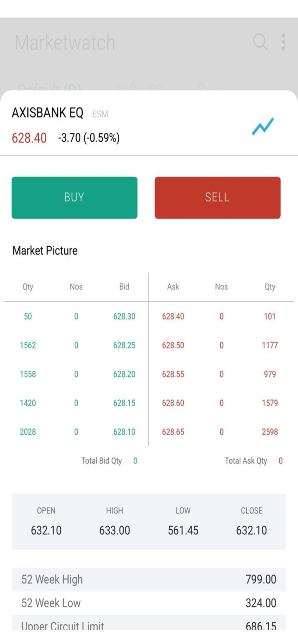Tap the OPEN value 632.10
The image size is (298, 644).
pyautogui.click(x=46, y=530)
